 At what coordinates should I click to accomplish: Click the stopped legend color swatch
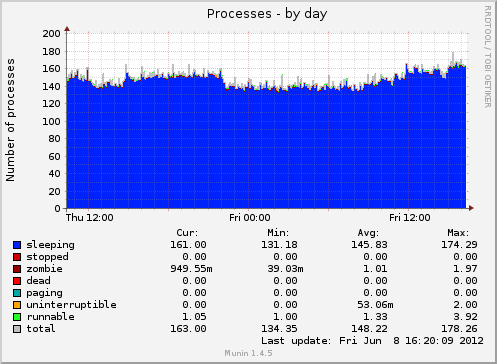17,257
